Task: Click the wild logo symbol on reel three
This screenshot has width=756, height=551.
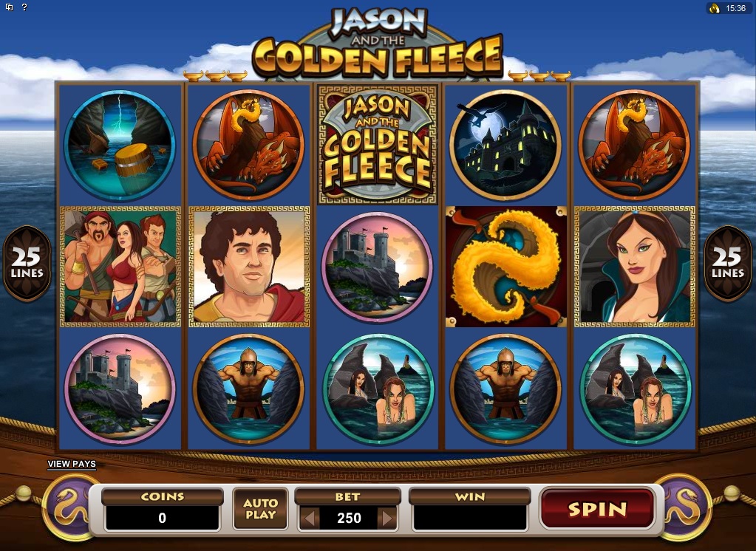Action: pos(378,145)
